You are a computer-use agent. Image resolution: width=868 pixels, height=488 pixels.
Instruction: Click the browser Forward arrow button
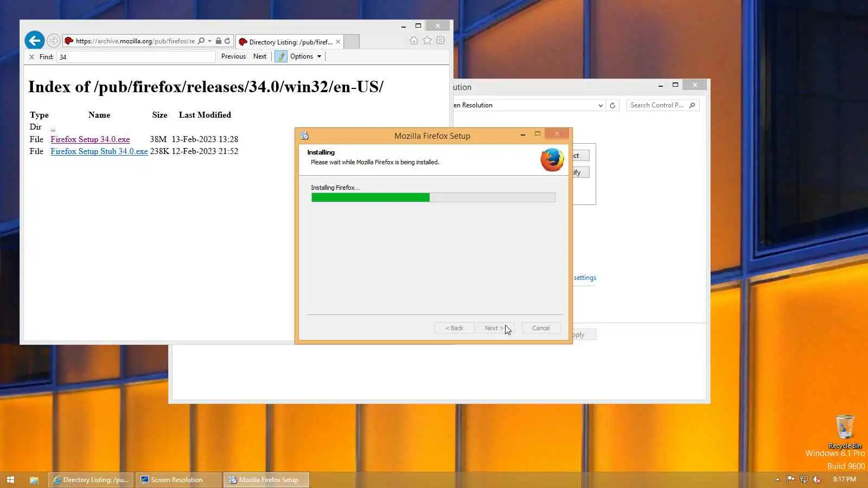point(53,41)
